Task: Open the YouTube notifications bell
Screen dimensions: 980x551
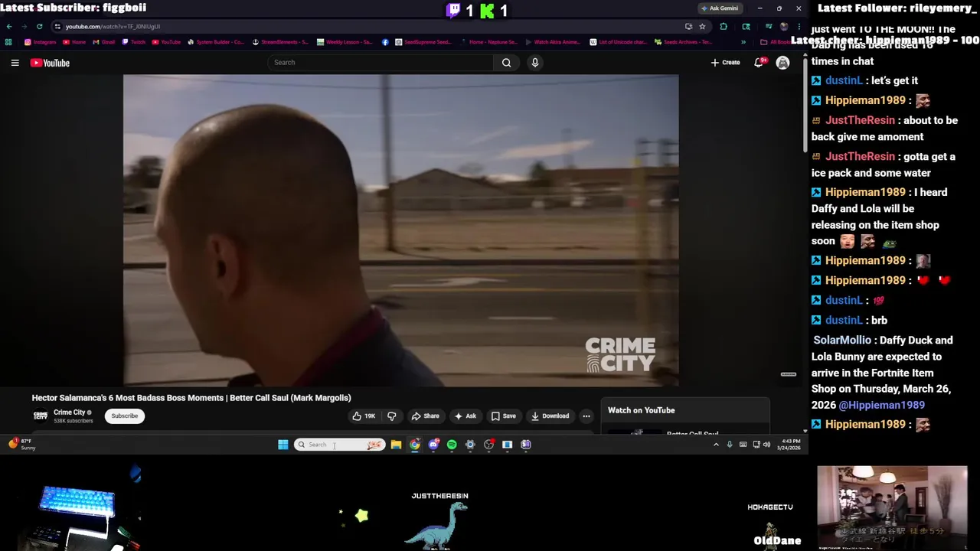Action: pos(759,63)
